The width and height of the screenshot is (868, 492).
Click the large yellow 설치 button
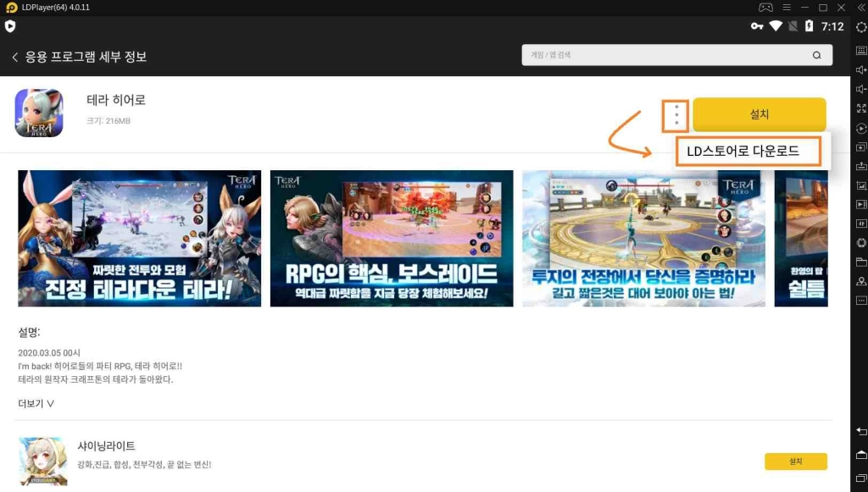[759, 113]
